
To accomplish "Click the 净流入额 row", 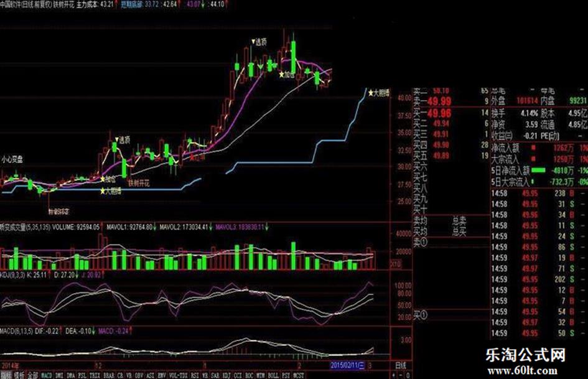I will point(539,148).
